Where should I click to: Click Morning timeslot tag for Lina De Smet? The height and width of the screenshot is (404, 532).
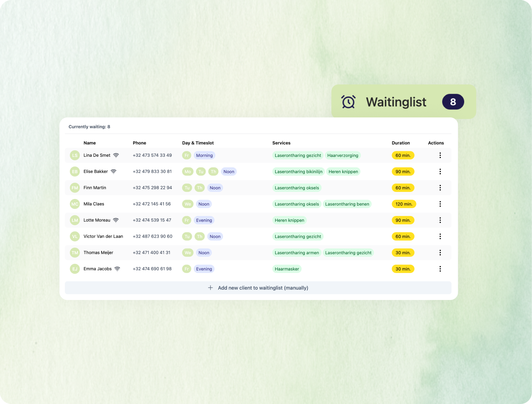pos(204,155)
